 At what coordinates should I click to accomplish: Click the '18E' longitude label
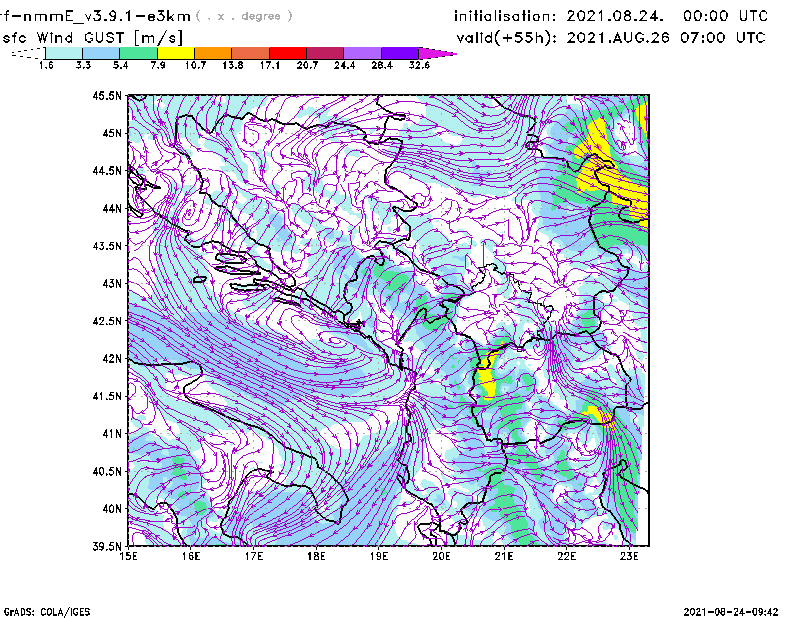[316, 556]
